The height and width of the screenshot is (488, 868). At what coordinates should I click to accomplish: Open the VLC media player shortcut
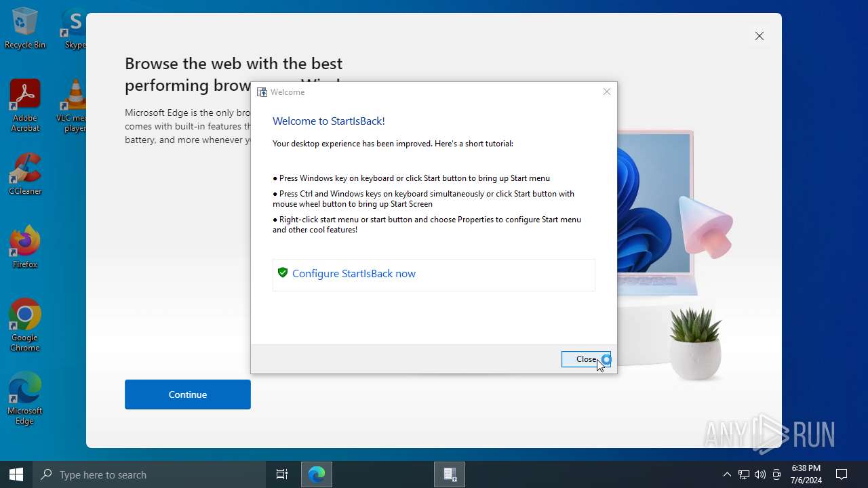(x=71, y=105)
